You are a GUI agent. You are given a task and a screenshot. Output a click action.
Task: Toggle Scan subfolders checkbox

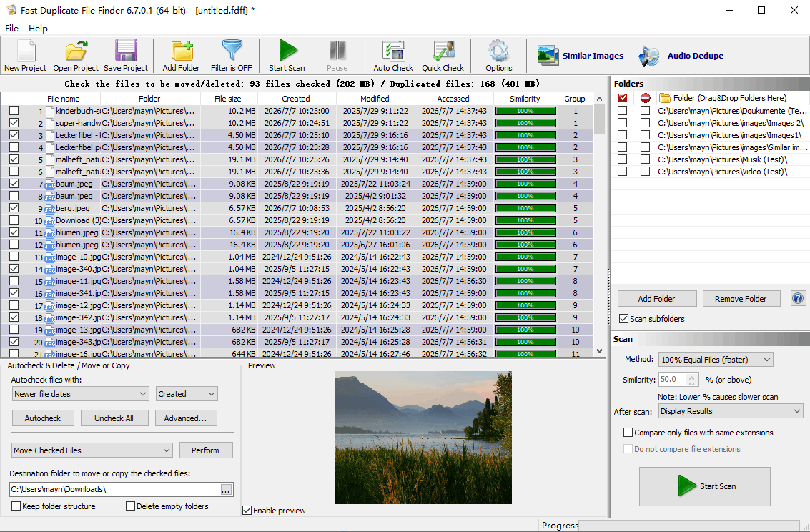tap(624, 319)
